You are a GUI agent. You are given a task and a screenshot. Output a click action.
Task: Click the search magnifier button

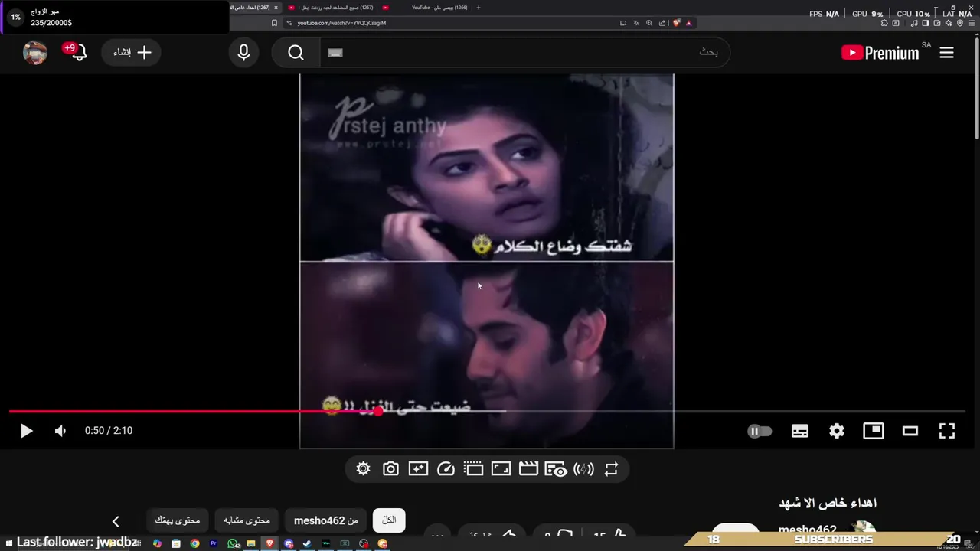click(296, 53)
